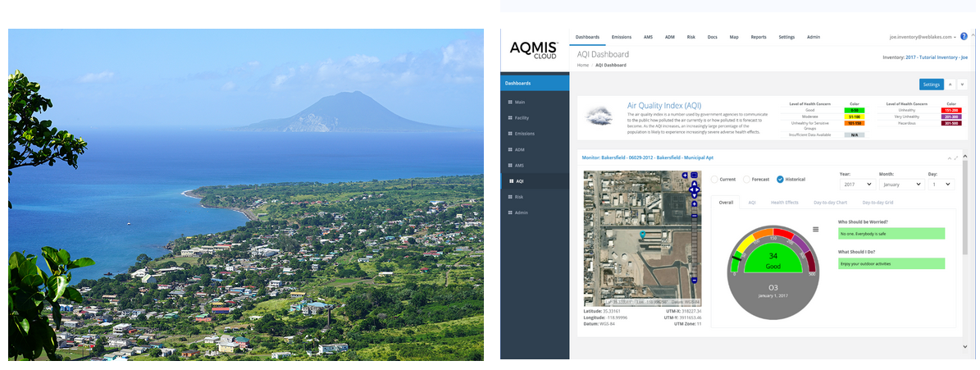Open the Month dropdown showing January
The width and height of the screenshot is (980, 370).
(x=900, y=185)
